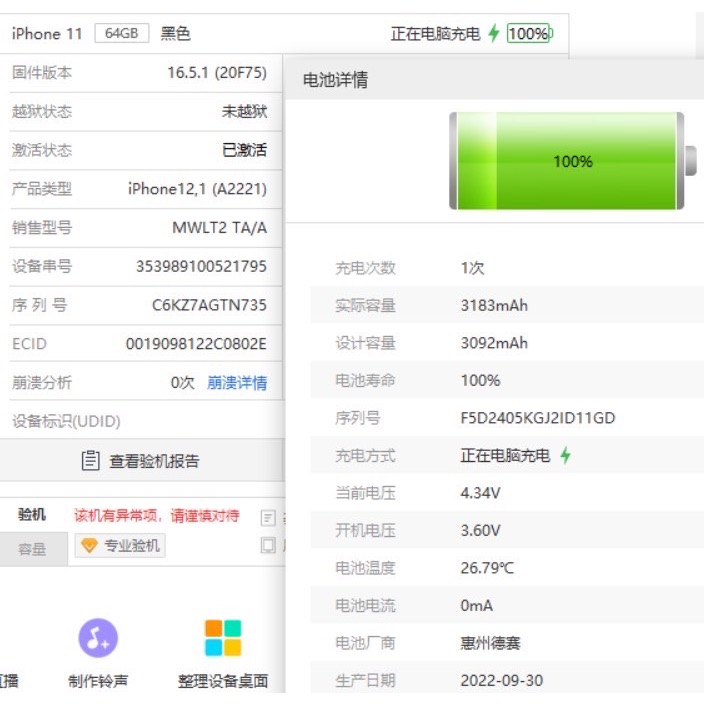
Task: Click device IMEI 353989100521795
Action: click(202, 266)
